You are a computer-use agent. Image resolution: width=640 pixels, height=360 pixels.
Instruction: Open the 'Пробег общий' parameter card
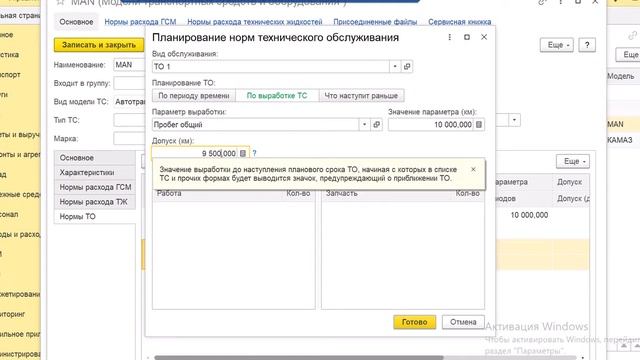coord(376,124)
